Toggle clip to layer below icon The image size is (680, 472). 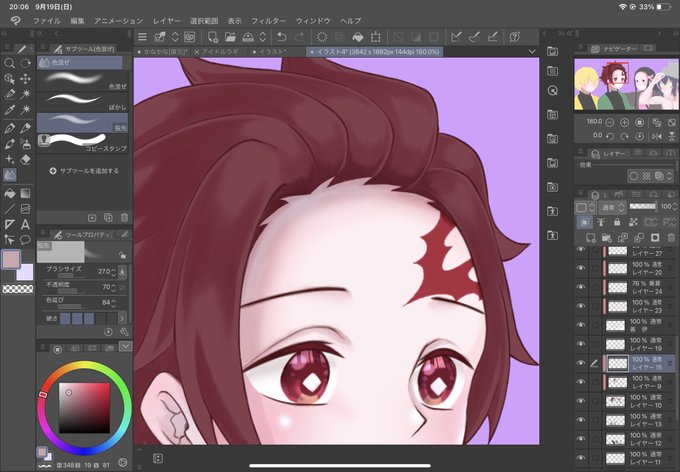585,222
